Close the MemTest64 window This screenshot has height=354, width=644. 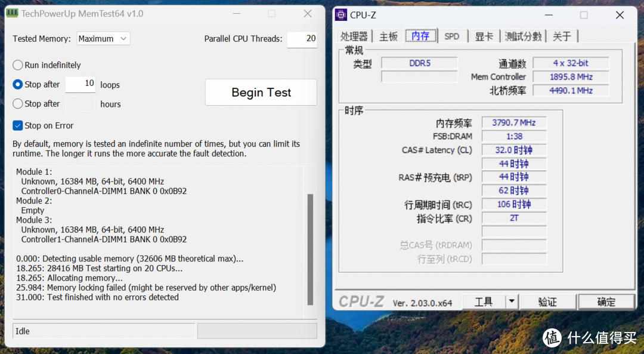(308, 14)
